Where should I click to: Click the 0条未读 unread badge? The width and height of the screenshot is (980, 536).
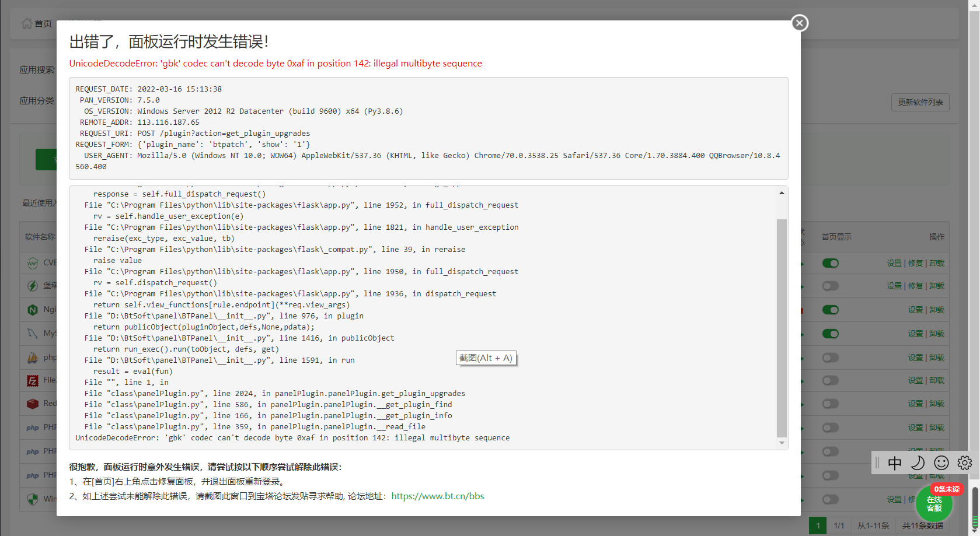(x=947, y=489)
